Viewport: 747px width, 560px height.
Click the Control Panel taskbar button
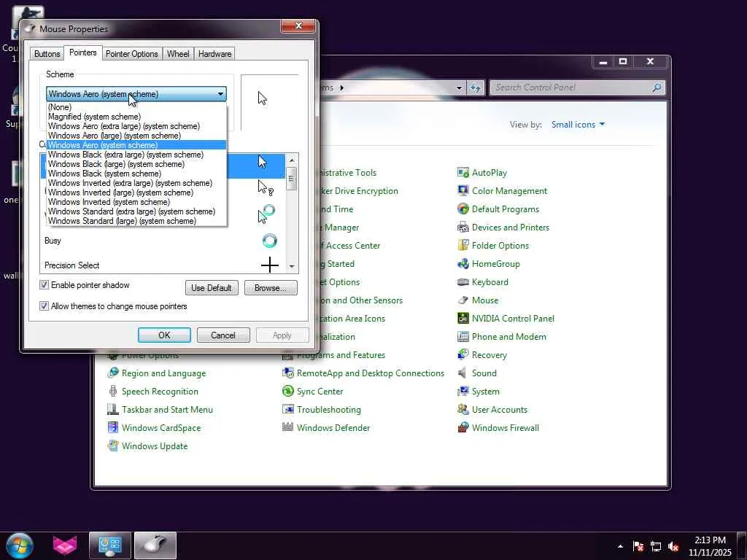[109, 545]
